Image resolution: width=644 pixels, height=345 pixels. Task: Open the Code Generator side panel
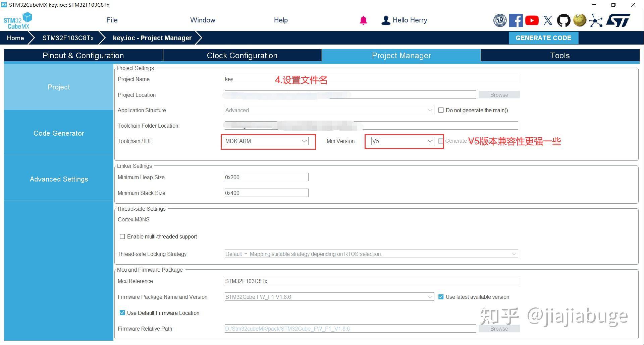[59, 133]
